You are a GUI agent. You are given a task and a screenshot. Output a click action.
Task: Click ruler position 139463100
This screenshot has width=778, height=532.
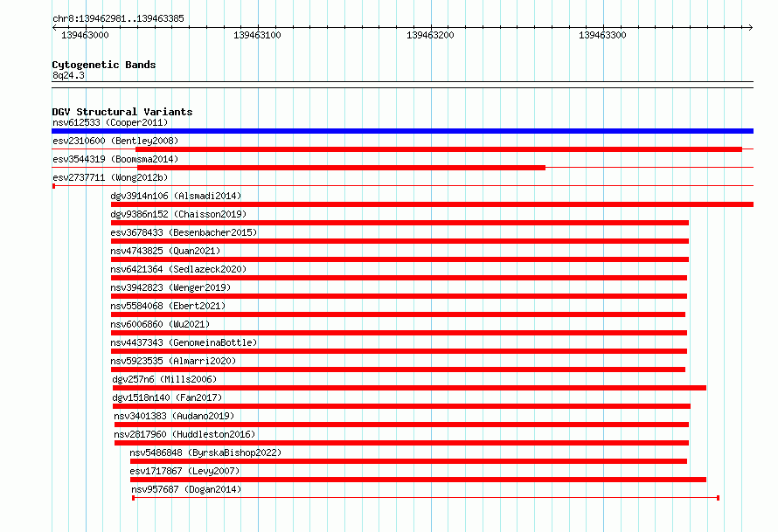[x=258, y=35]
